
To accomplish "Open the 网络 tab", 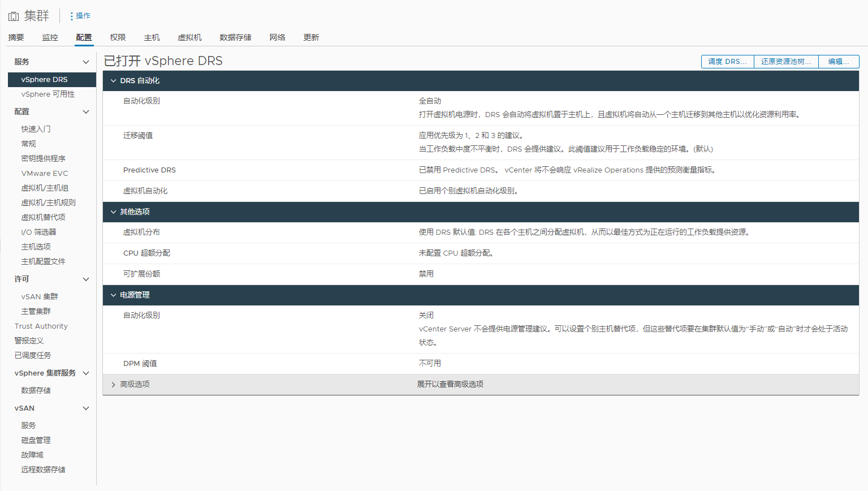I will (x=277, y=37).
